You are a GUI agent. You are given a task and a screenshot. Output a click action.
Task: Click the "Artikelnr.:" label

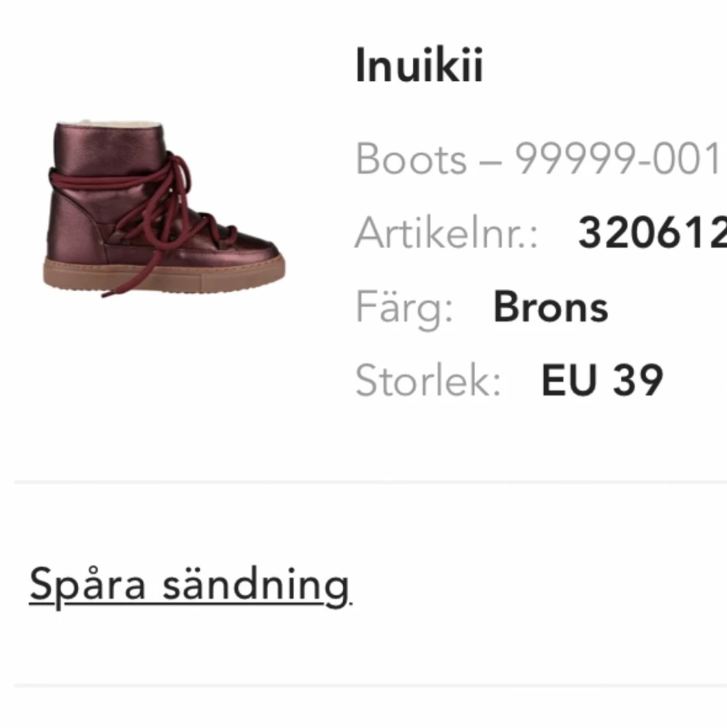coord(446,233)
